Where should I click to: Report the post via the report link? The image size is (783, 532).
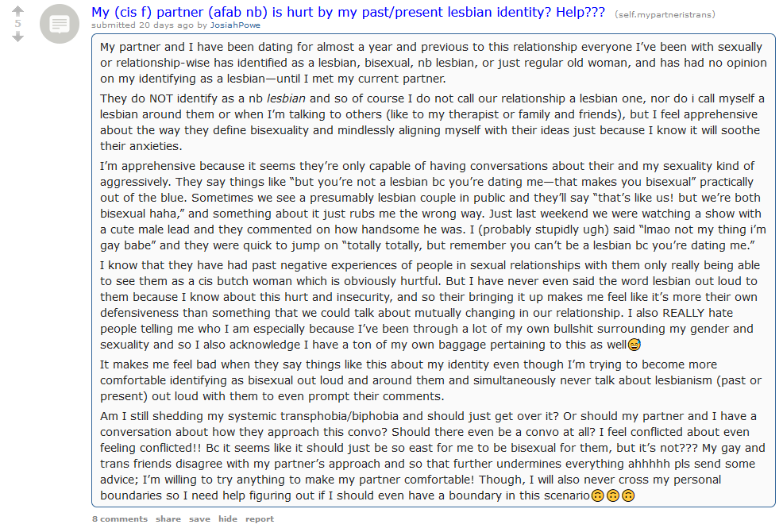260,519
